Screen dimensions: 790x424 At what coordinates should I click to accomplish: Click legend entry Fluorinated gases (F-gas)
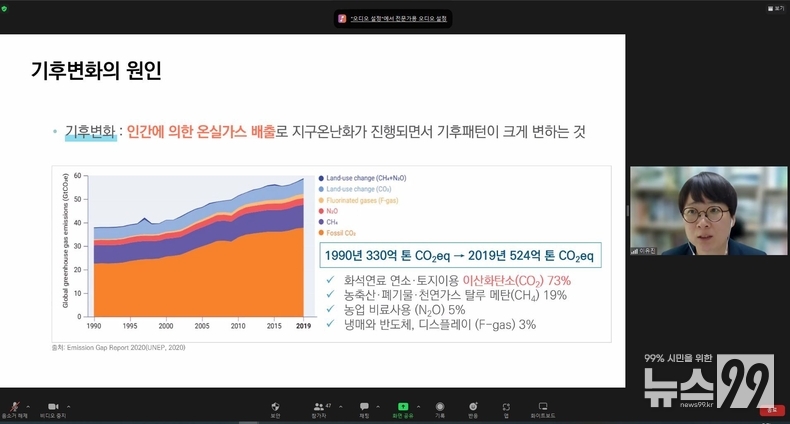tap(359, 200)
